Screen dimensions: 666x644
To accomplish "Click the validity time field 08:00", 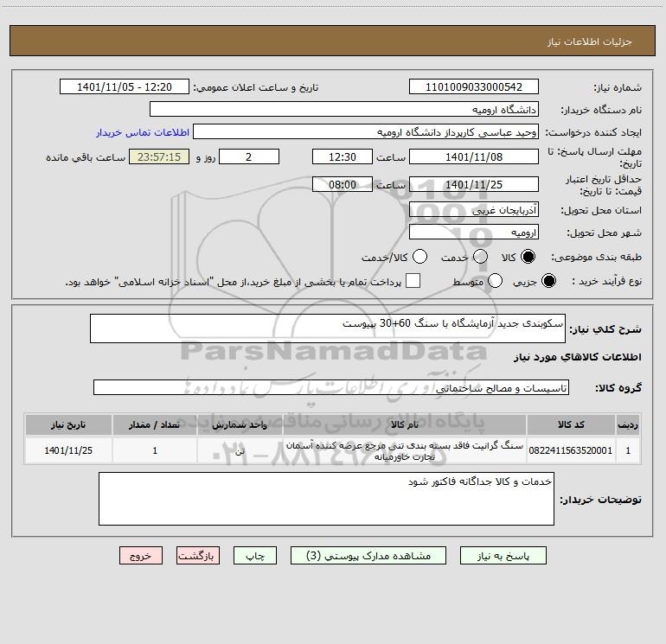I will coord(343,184).
